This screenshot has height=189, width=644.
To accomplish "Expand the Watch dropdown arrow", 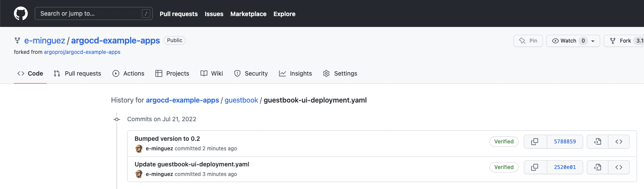I will coord(593,41).
